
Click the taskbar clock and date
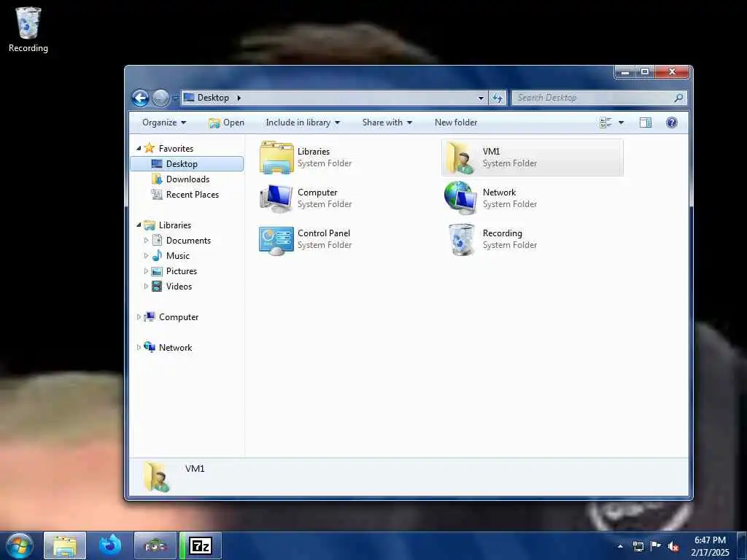click(x=710, y=546)
